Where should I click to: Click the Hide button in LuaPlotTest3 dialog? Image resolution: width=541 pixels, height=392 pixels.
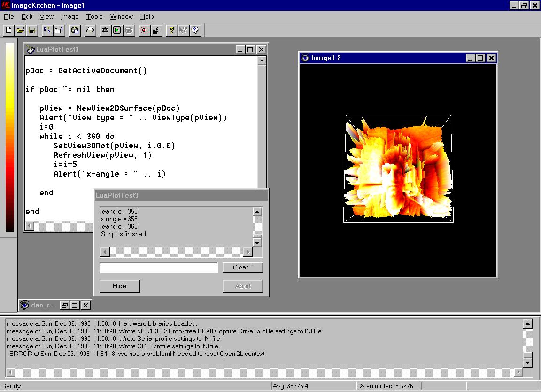click(119, 286)
